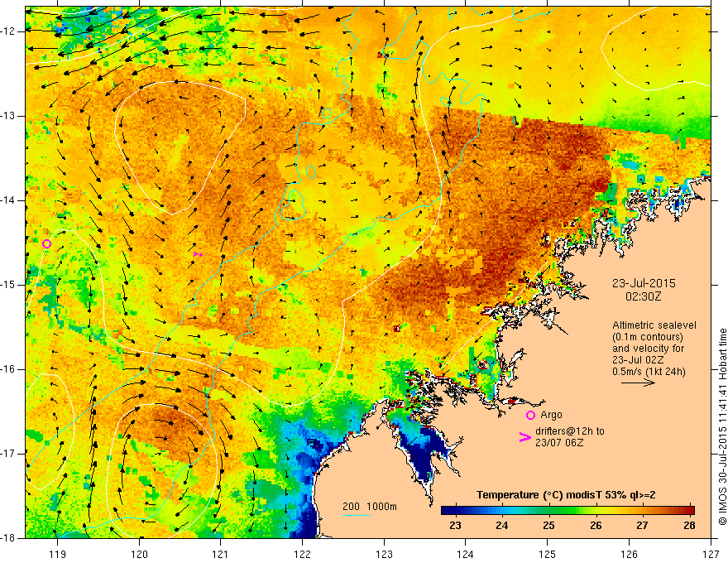Click the 'Altimetric sealevel' text
The image size is (728, 563).
pyautogui.click(x=654, y=325)
